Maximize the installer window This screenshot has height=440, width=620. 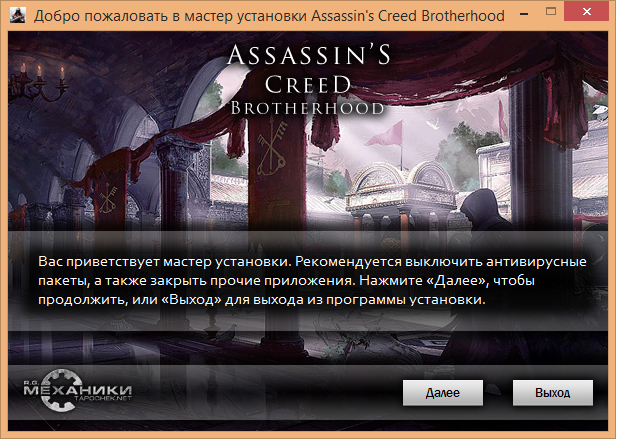pyautogui.click(x=551, y=11)
